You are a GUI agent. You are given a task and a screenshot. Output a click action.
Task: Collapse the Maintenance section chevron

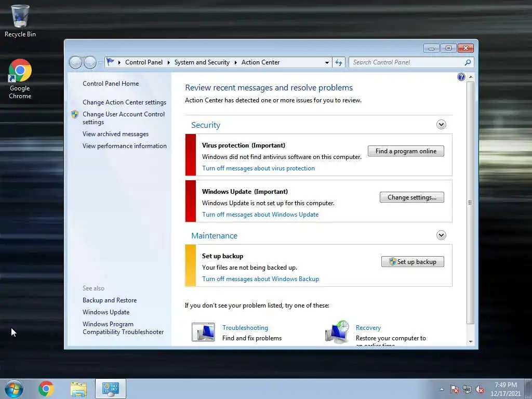click(441, 235)
